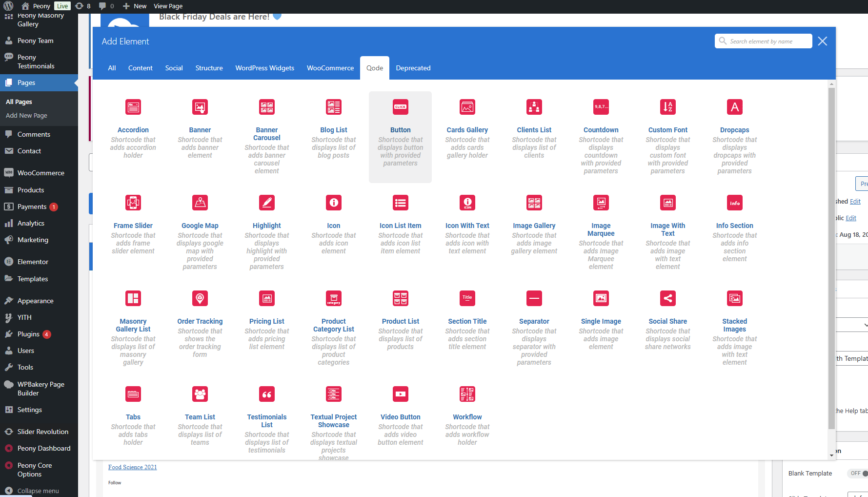Pick the Highlight element icon

267,203
